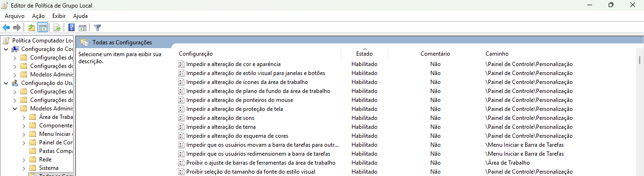
Task: Select Modelos Administrativos under Configuração do Computador
Action: [51, 75]
